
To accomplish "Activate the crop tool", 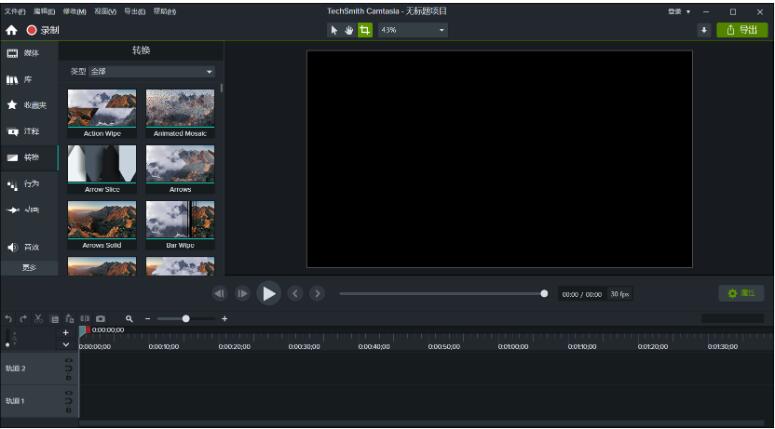I will pyautogui.click(x=364, y=30).
